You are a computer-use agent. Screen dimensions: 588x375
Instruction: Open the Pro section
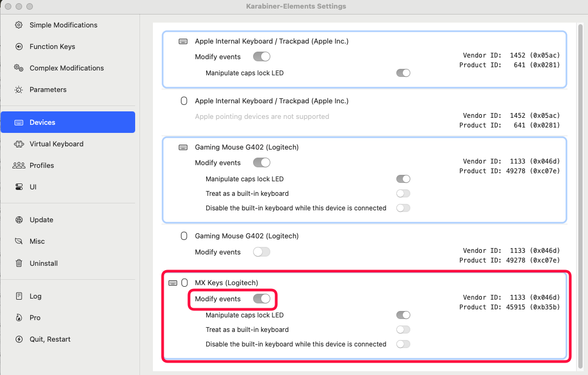click(68, 317)
